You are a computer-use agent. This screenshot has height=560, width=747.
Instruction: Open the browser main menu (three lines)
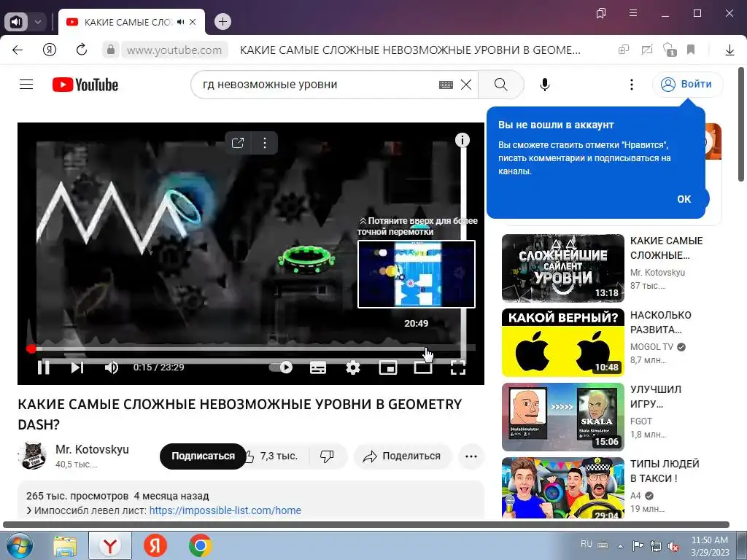pyautogui.click(x=633, y=13)
